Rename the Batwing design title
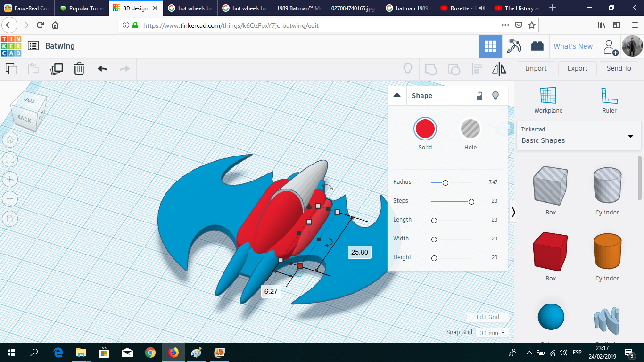 (60, 46)
